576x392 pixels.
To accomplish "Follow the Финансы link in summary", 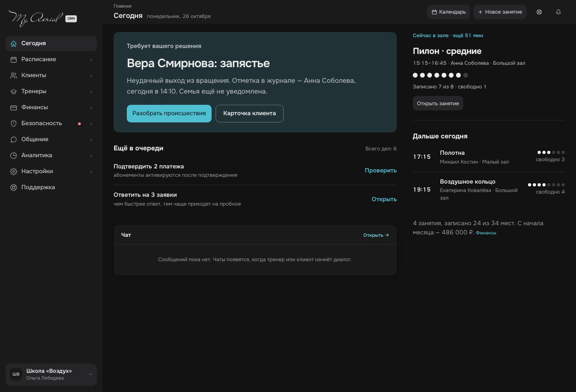I will click(x=486, y=233).
